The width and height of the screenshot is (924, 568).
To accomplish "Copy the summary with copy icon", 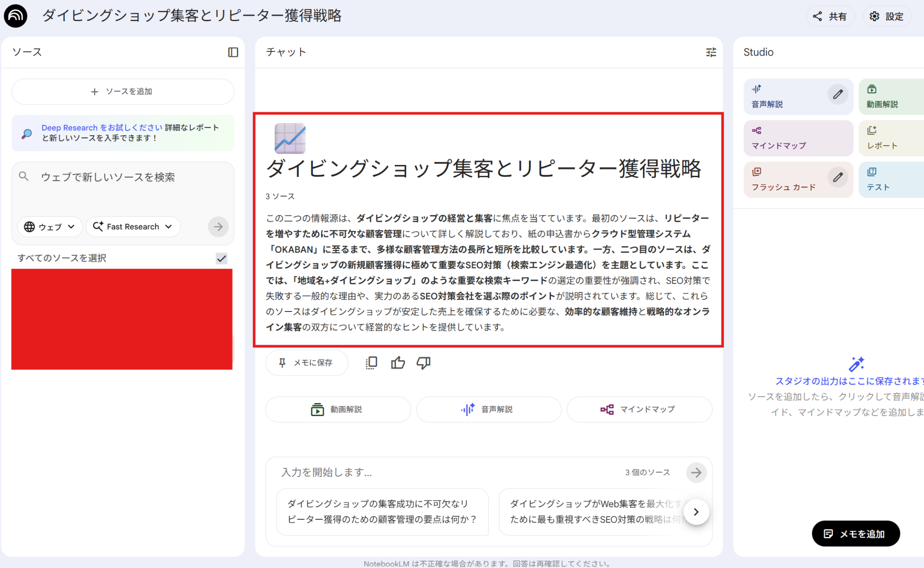I will point(371,363).
